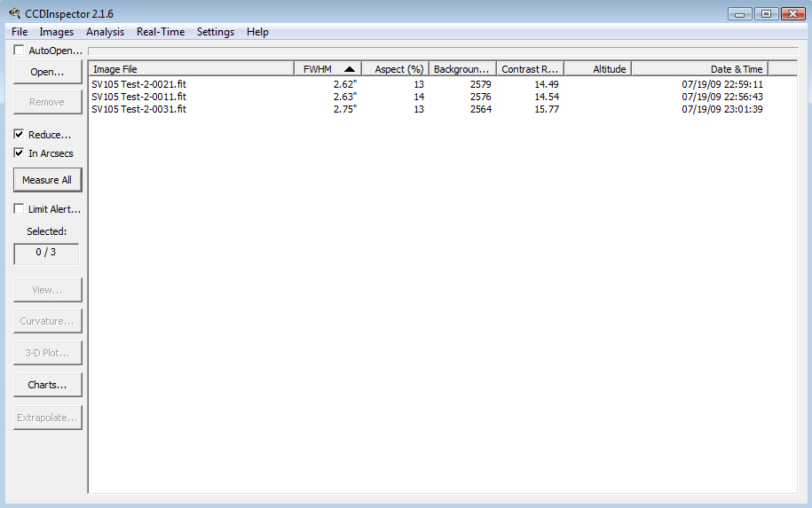Maximize the CCDInspector window
The width and height of the screenshot is (812, 508).
(767, 14)
